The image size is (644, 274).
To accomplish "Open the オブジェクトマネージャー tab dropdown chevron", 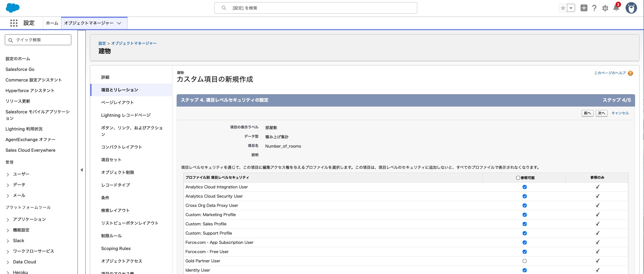I will [x=119, y=23].
